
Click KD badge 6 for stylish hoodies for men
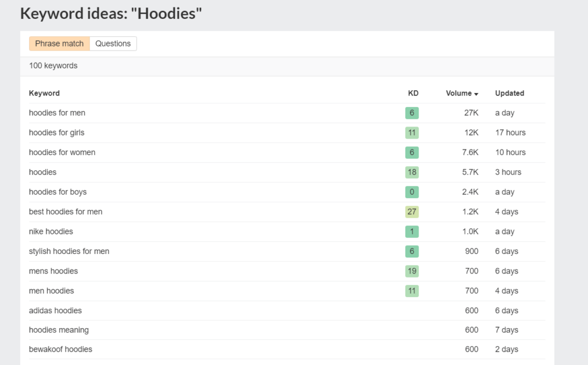[412, 251]
